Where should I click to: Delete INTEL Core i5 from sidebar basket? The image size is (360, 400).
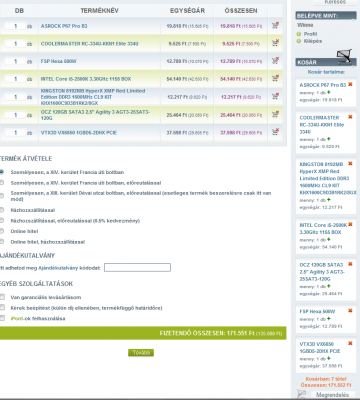coord(350,224)
